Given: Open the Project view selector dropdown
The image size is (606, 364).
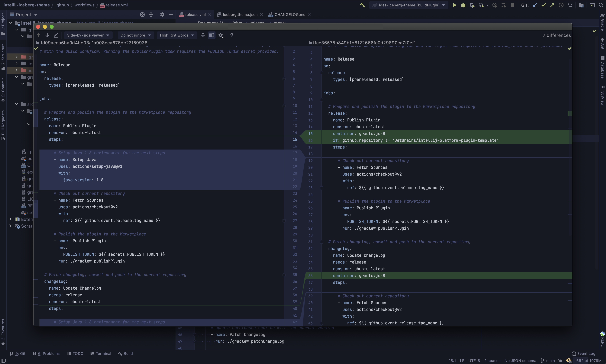Looking at the screenshot, I should tap(23, 15).
